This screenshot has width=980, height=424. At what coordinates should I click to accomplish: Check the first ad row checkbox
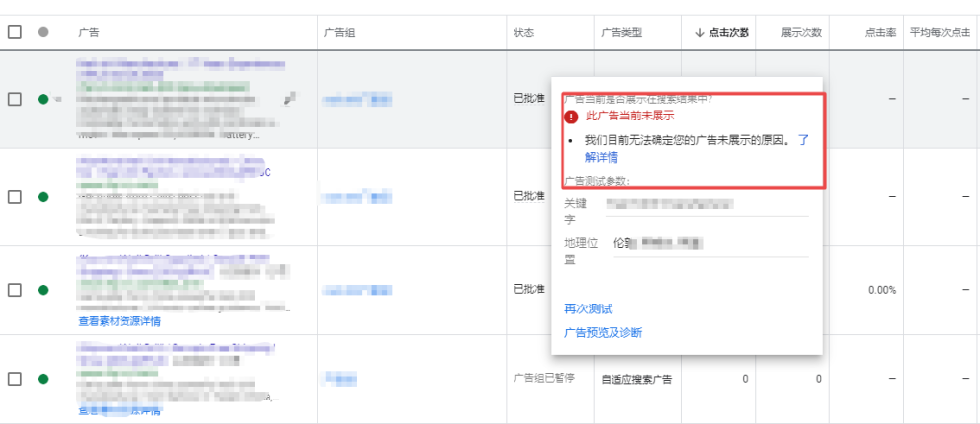point(15,99)
